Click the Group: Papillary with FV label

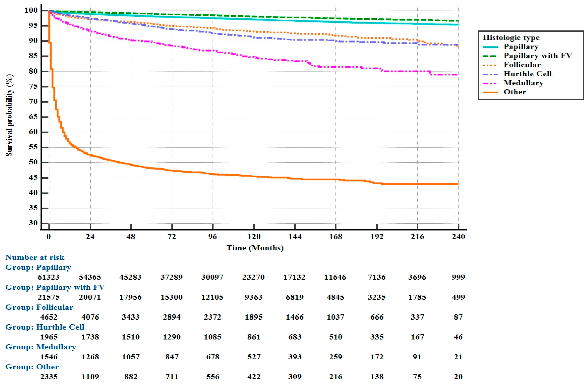pos(55,287)
